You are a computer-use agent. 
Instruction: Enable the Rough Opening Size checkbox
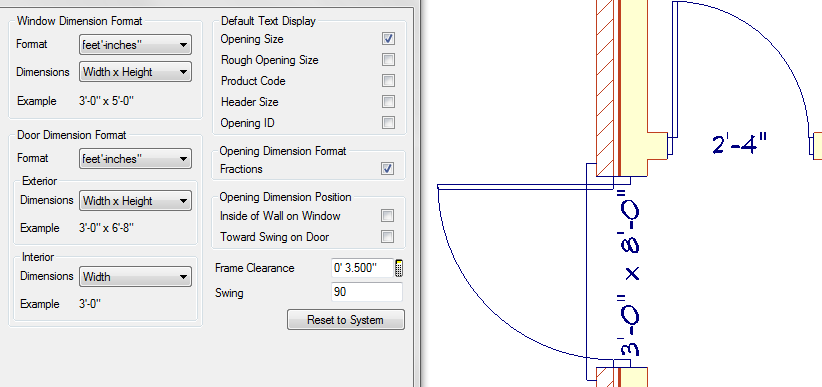tap(388, 60)
